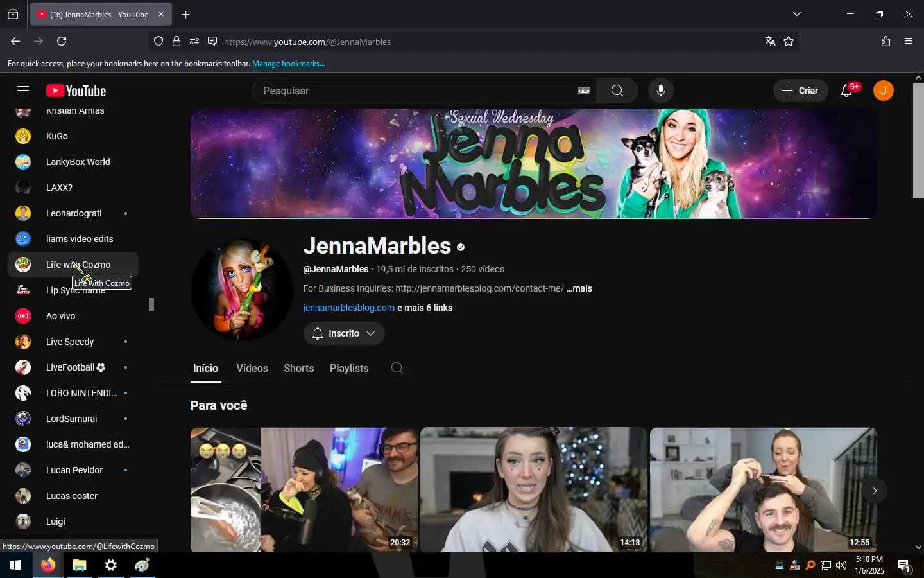Open Ao vivo live channel entry

tap(73, 316)
